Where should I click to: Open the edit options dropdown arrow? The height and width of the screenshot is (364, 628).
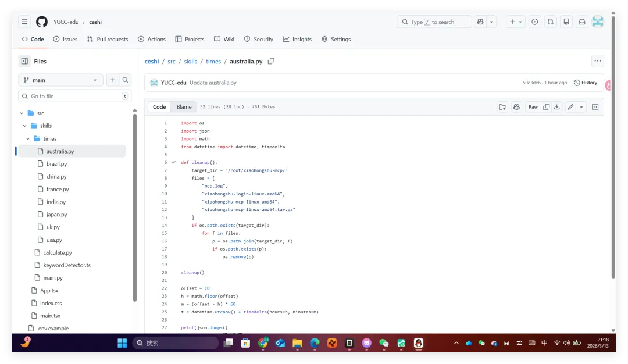click(581, 107)
